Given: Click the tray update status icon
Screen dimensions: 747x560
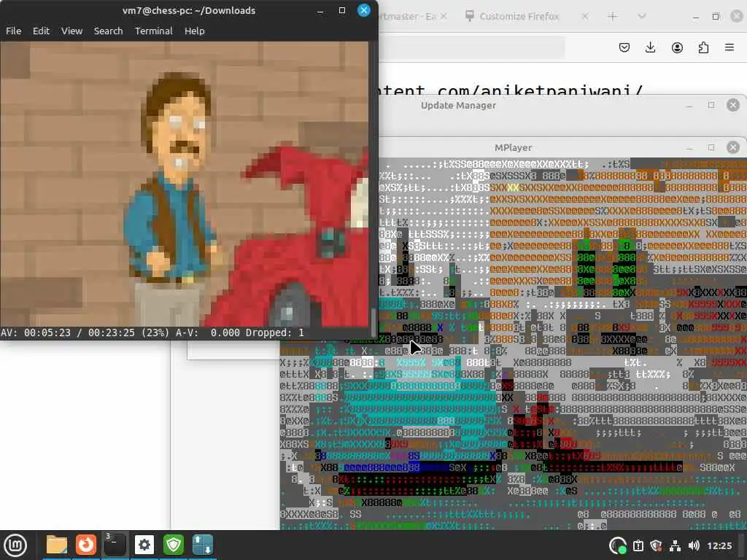Looking at the screenshot, I should (618, 545).
